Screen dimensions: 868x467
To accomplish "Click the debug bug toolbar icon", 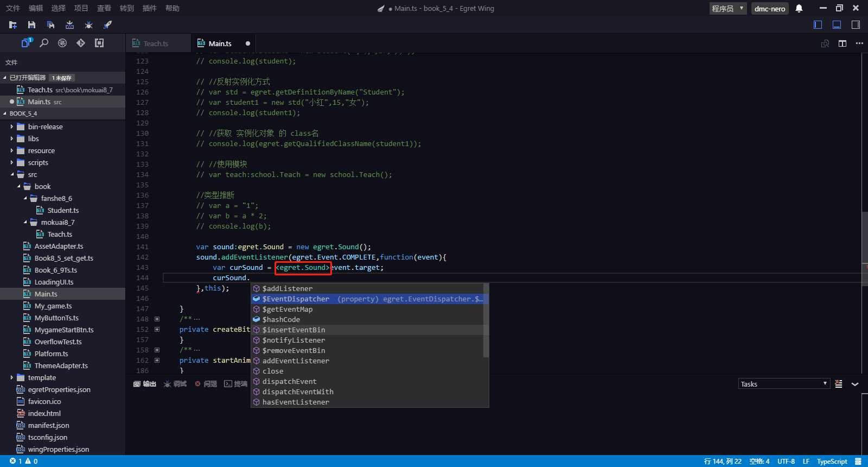I will (88, 25).
